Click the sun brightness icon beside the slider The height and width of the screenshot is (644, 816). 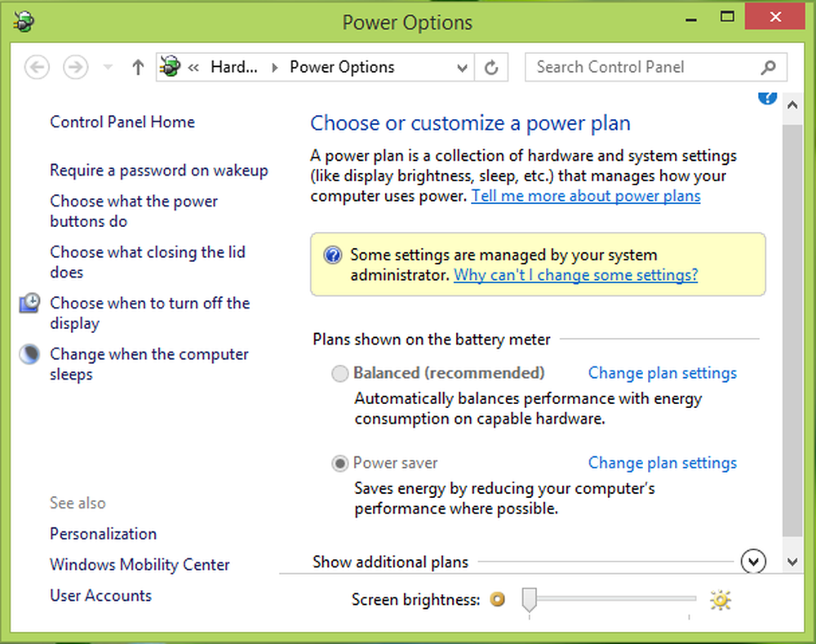pyautogui.click(x=721, y=600)
